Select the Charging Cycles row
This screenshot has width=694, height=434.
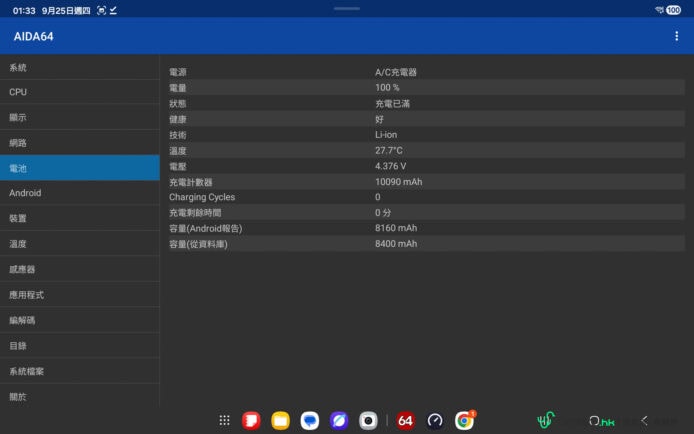[x=426, y=197]
